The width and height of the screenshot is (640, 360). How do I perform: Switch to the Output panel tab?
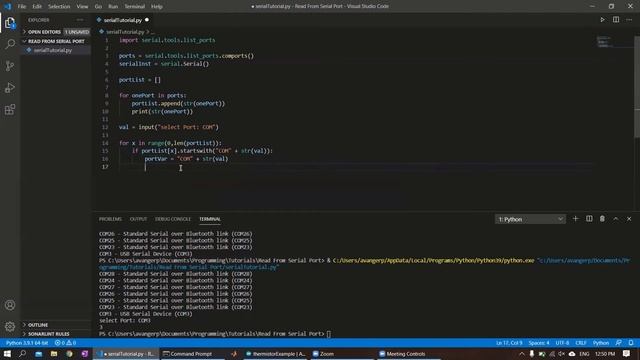point(138,219)
